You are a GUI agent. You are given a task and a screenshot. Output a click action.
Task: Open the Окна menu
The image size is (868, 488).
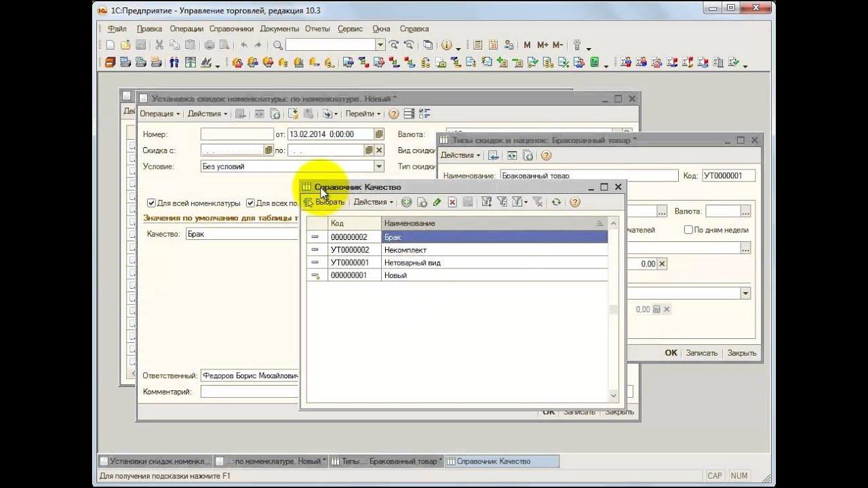[381, 29]
